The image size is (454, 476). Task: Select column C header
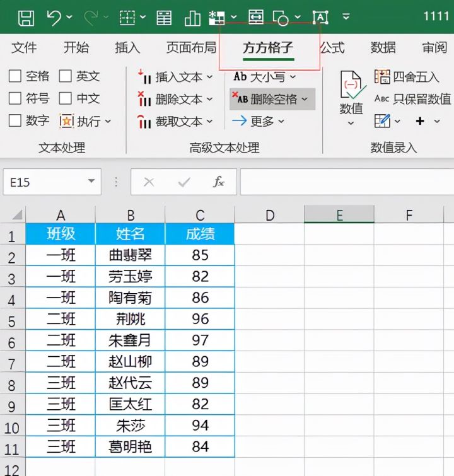pyautogui.click(x=200, y=215)
